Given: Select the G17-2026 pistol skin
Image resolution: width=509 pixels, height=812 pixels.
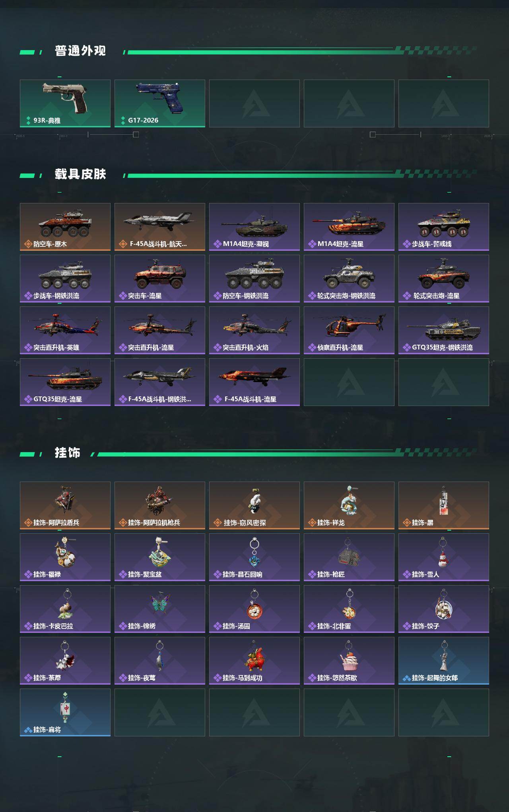Looking at the screenshot, I should (160, 103).
